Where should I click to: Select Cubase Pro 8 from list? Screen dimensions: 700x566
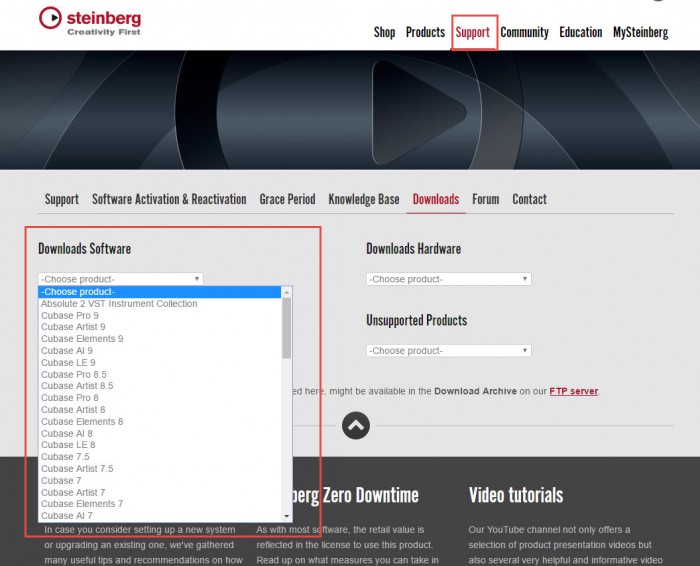[160, 398]
